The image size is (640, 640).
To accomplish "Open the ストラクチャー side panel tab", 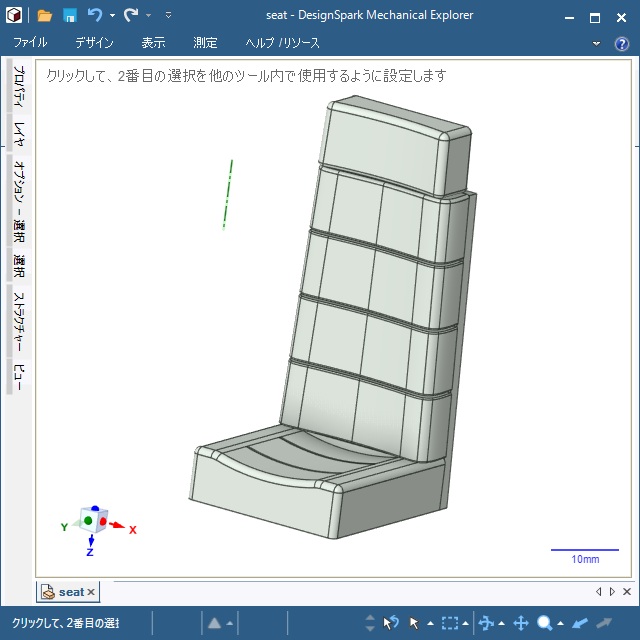I will coord(18,320).
